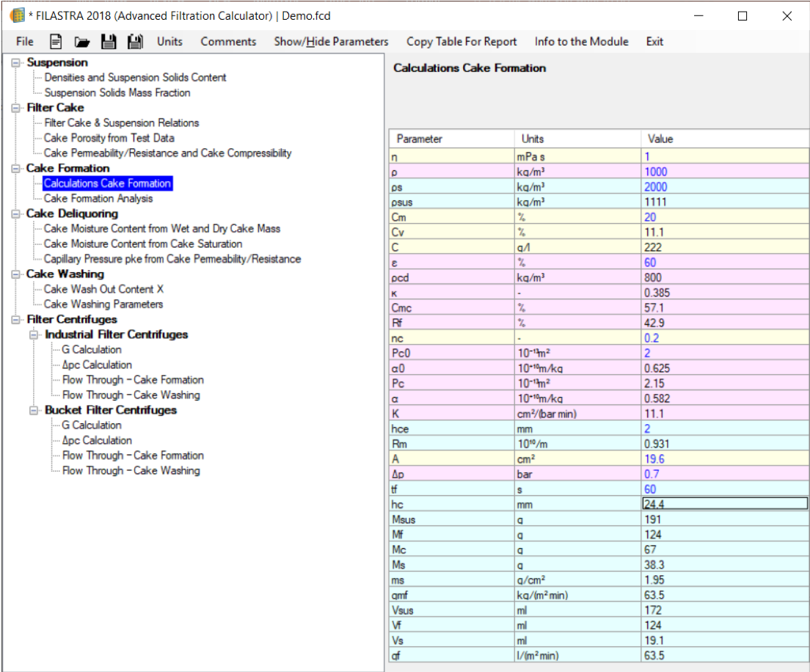810x672 pixels.
Task: Open Industrial Flow Through – Cake Formation
Action: click(133, 379)
